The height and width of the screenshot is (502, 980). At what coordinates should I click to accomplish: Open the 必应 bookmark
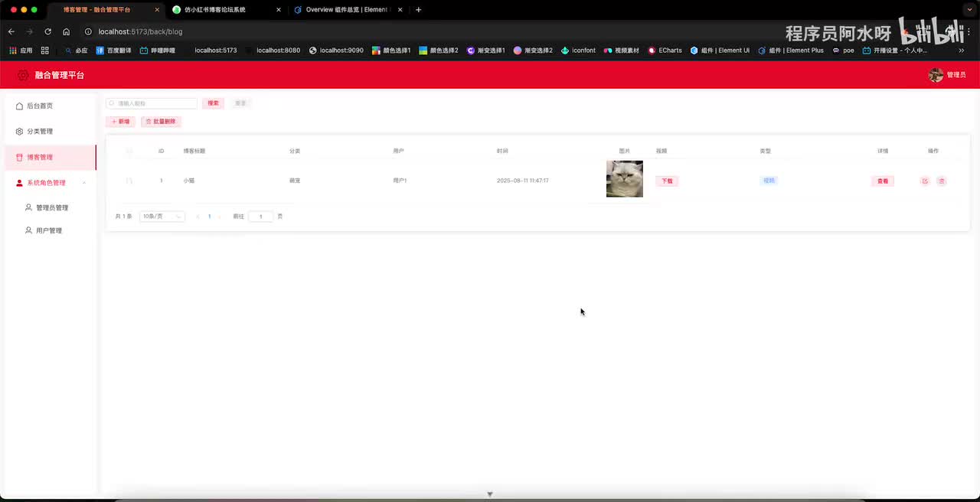tap(76, 51)
